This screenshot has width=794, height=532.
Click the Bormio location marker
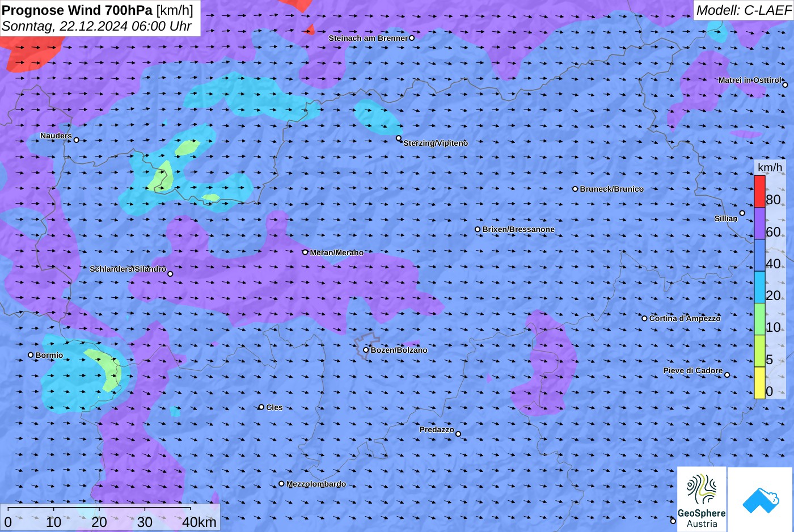tap(31, 355)
